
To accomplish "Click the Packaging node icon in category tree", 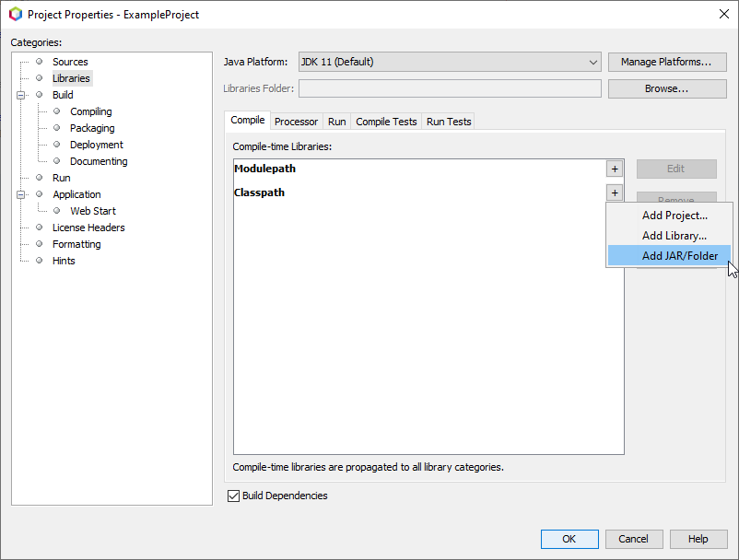I will (58, 128).
